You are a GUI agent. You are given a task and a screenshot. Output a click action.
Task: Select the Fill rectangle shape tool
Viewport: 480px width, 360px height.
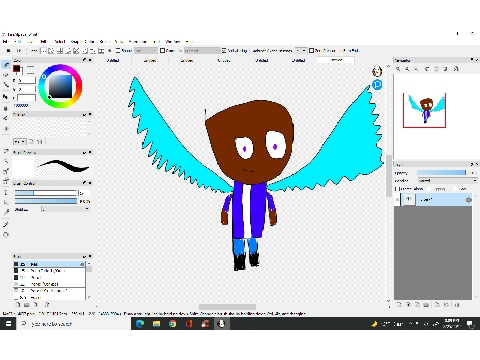pos(6,108)
